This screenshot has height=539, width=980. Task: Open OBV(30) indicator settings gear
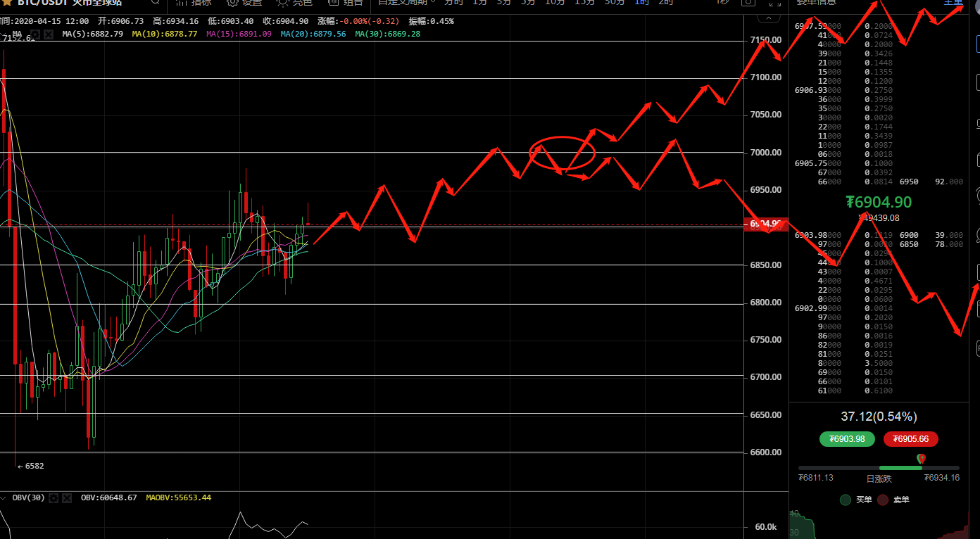coord(54,498)
